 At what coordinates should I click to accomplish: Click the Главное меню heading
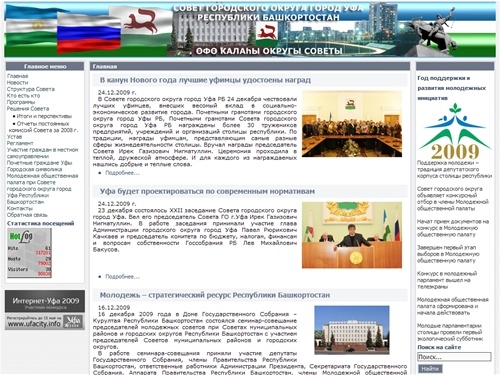click(x=45, y=66)
